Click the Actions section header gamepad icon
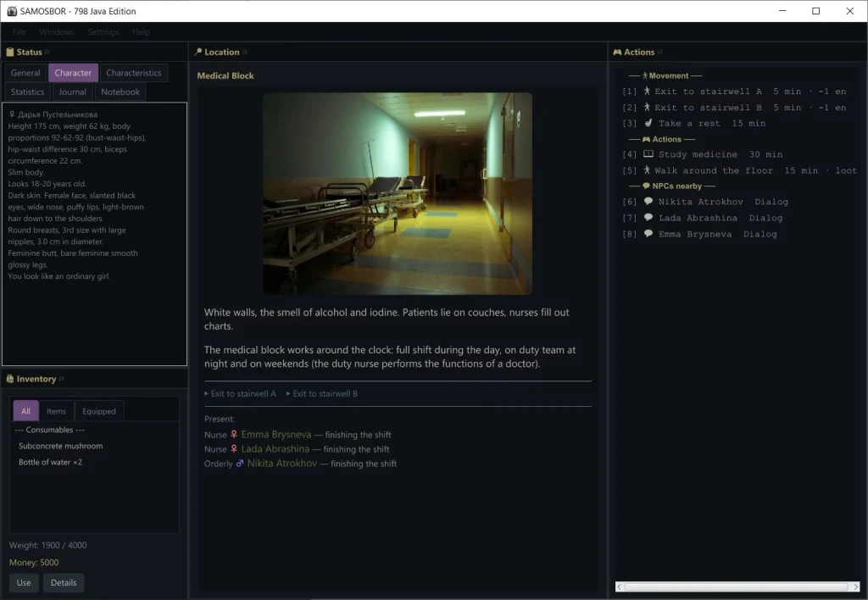The width and height of the screenshot is (868, 600). 646,140
